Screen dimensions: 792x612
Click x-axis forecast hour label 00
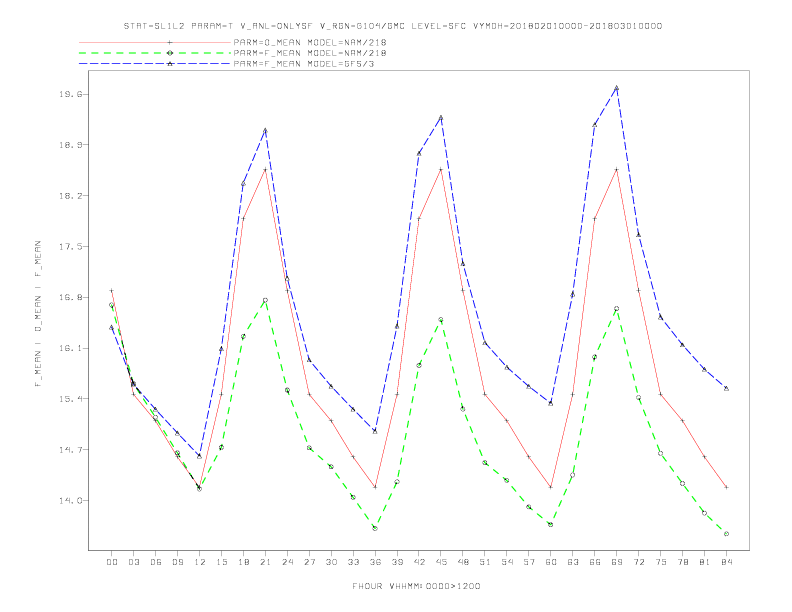coord(112,562)
